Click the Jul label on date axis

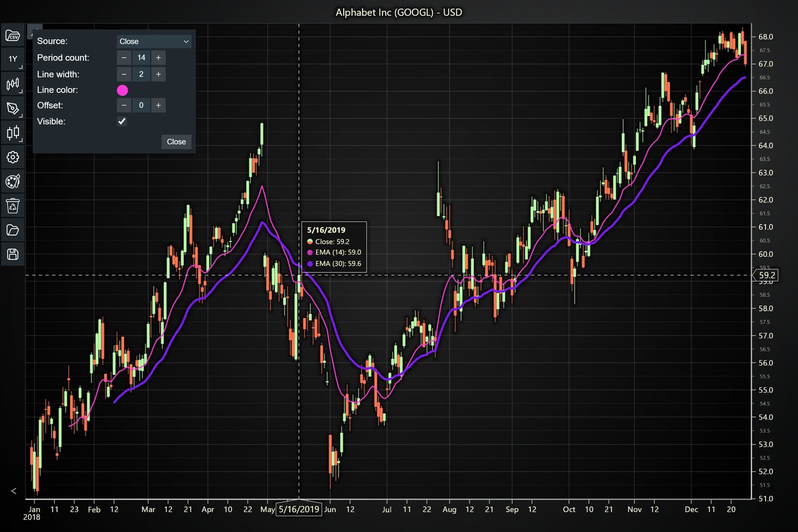click(386, 509)
